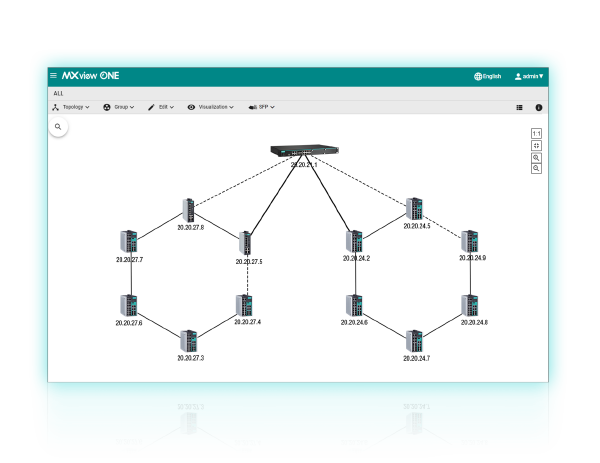Select device 20.20.27.8 node
The width and height of the screenshot is (600, 463).
click(189, 210)
